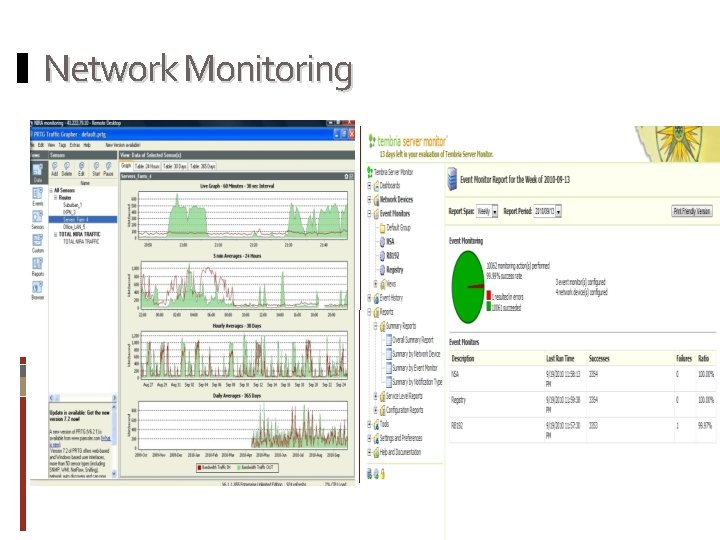Click the Failures column header

pyautogui.click(x=684, y=359)
